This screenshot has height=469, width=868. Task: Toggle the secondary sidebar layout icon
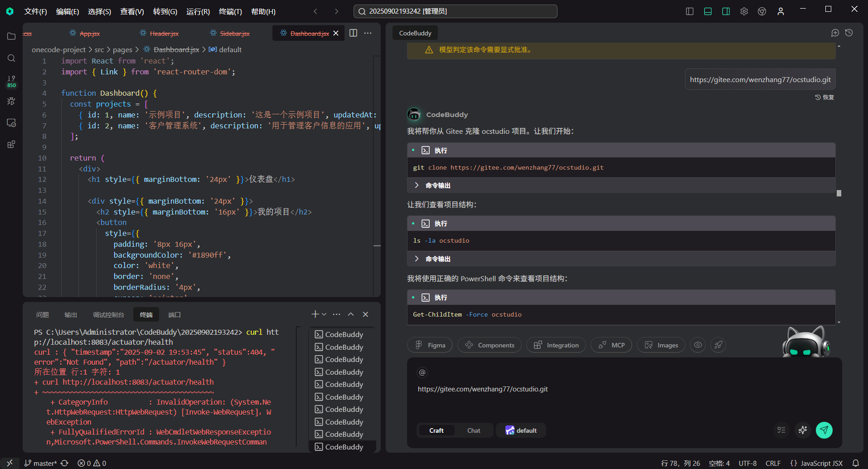pyautogui.click(x=726, y=11)
